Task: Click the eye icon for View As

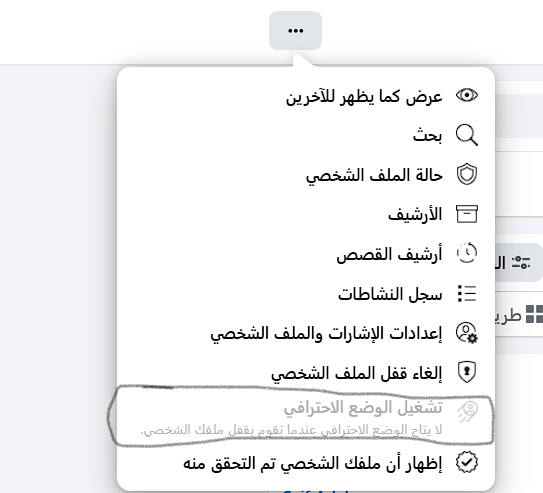Action: (467, 95)
